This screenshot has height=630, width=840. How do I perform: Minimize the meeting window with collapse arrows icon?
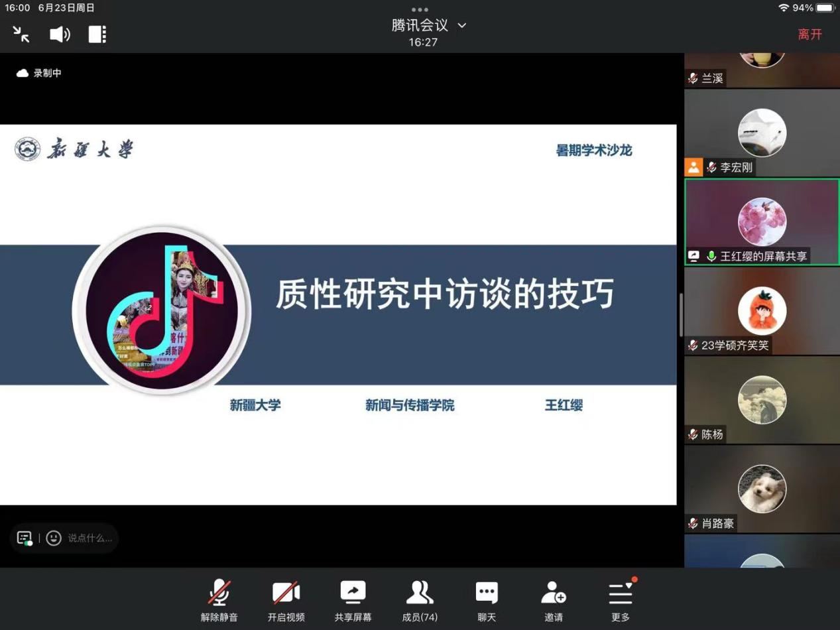[21, 34]
